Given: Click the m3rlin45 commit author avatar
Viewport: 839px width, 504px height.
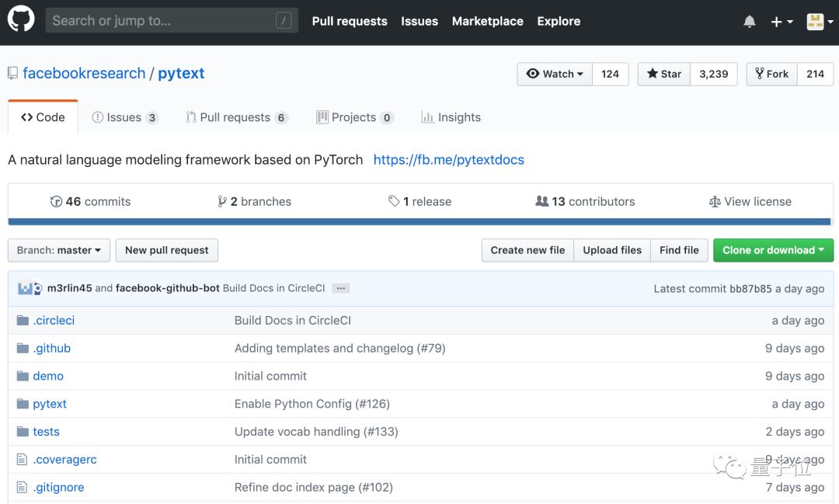Looking at the screenshot, I should 25,288.
